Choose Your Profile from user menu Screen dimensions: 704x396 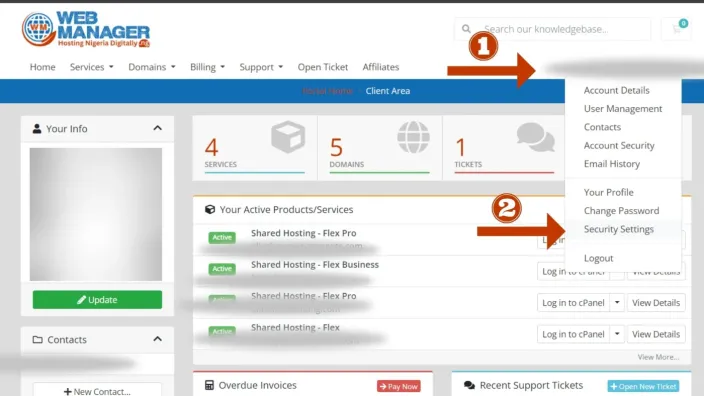[608, 192]
